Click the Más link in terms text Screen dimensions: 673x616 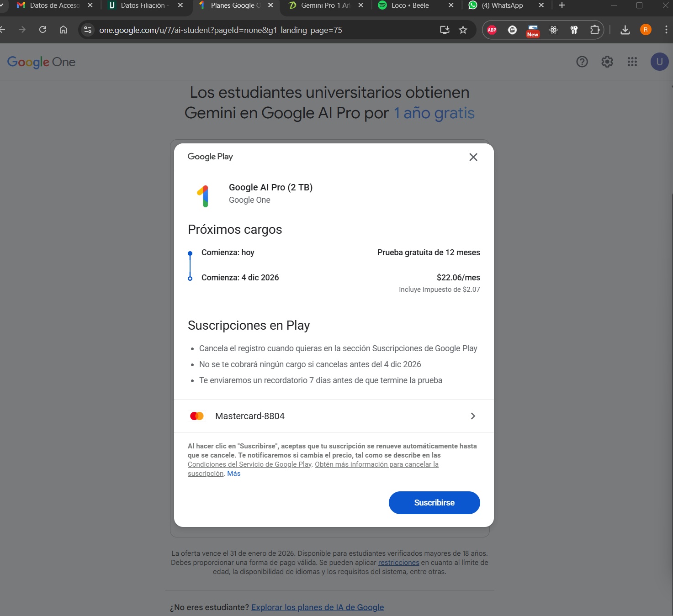[x=233, y=474]
